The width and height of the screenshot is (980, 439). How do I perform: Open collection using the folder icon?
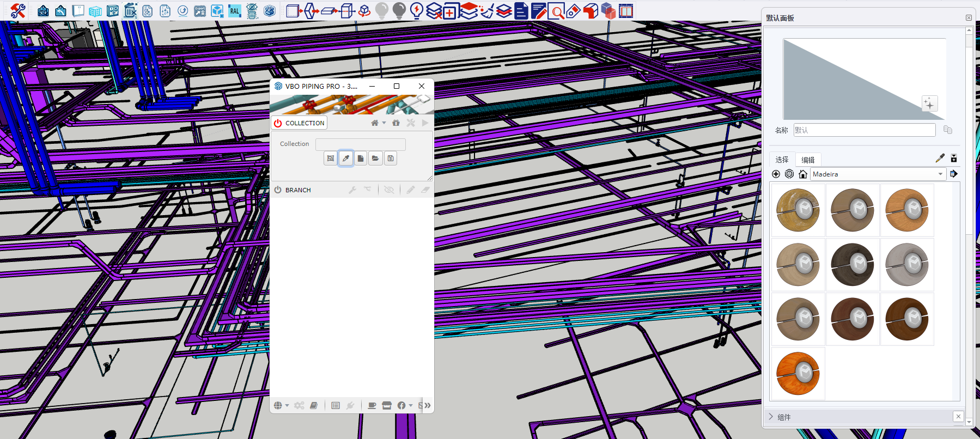[375, 158]
